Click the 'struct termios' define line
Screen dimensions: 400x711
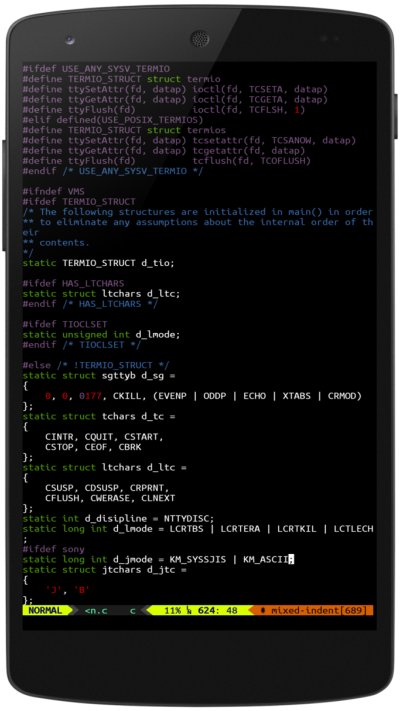pos(124,130)
